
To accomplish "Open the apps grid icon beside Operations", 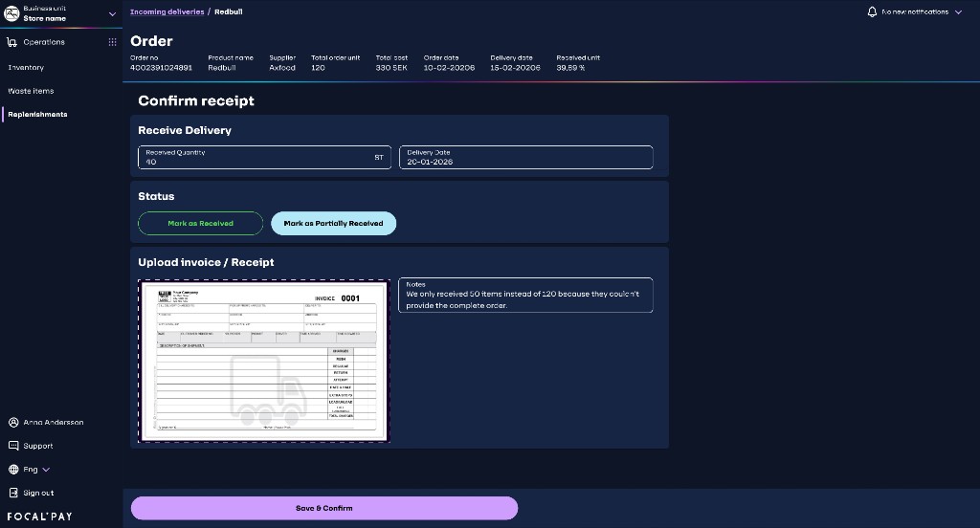I will coord(113,42).
